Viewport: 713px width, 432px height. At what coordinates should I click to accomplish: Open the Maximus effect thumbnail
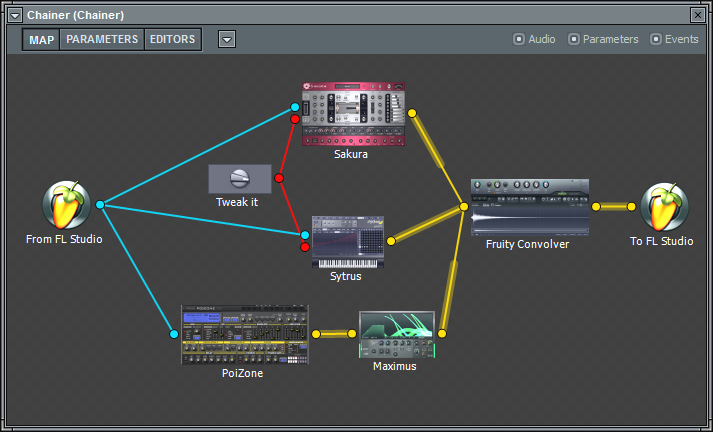click(x=397, y=335)
